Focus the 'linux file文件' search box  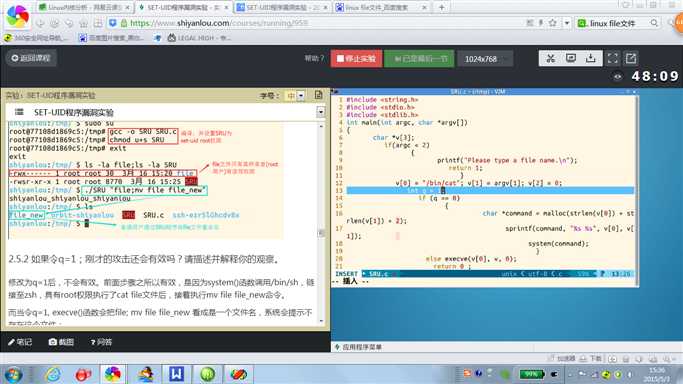pyautogui.click(x=618, y=23)
